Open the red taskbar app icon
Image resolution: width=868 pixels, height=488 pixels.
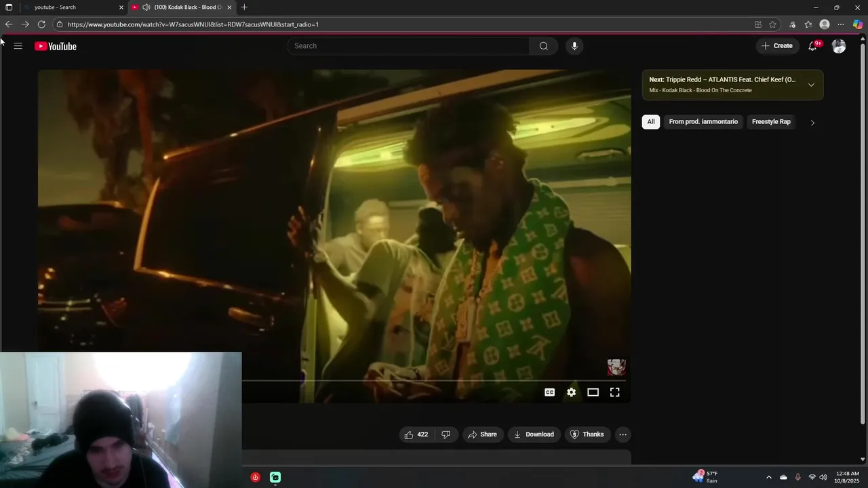[255, 477]
